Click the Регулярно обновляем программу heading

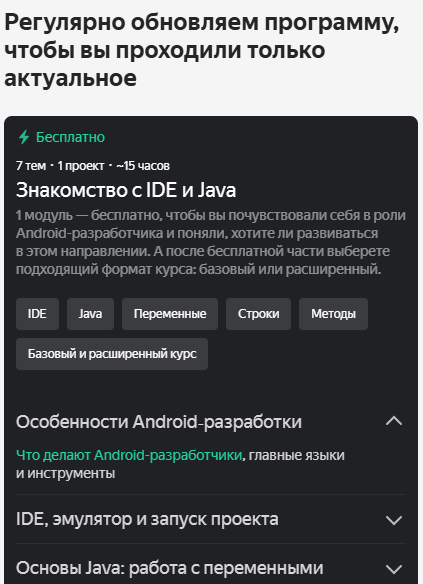click(x=201, y=50)
